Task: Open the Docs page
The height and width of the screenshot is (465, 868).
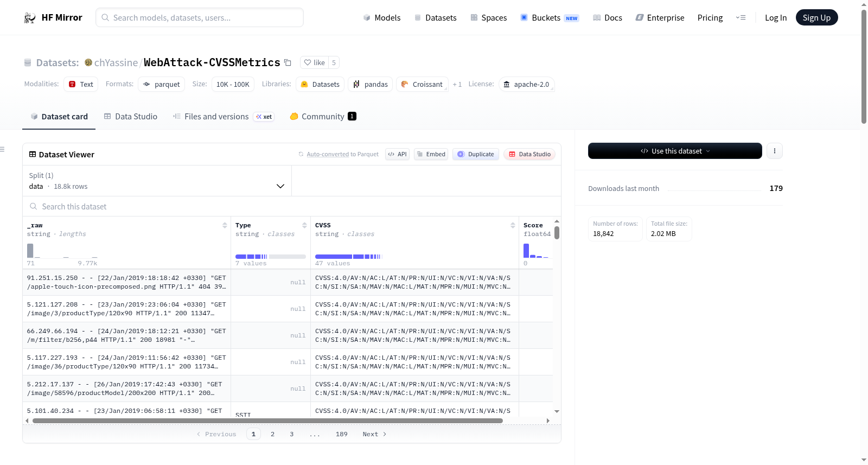Action: click(x=607, y=18)
